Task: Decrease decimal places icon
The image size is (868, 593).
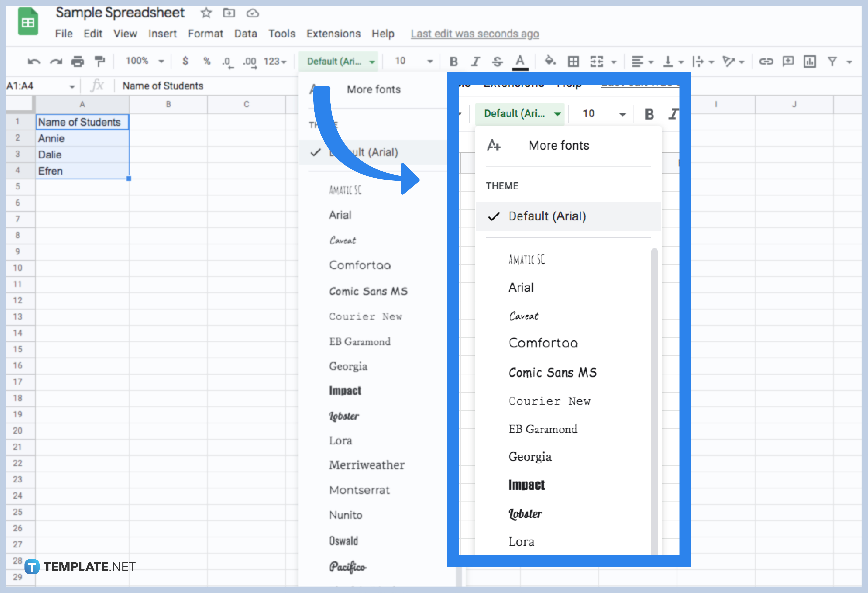Action: [x=227, y=62]
